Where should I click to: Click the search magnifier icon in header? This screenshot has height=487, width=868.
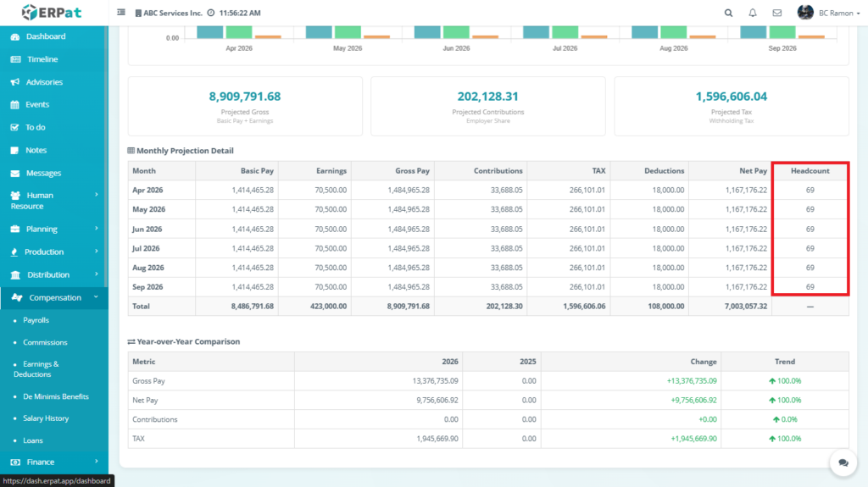click(x=728, y=13)
